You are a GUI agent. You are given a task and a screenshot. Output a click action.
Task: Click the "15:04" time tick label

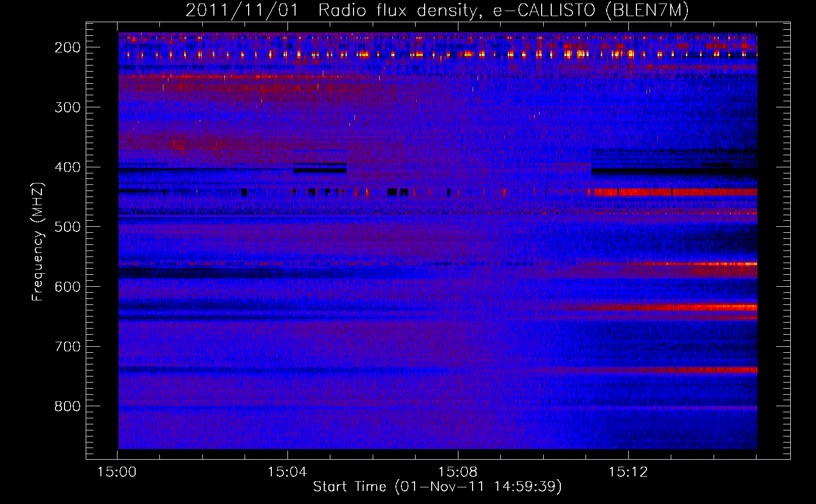tap(287, 472)
